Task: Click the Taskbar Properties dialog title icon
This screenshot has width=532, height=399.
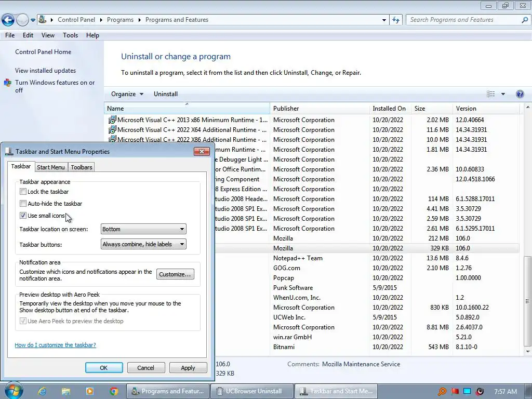Action: [x=9, y=152]
